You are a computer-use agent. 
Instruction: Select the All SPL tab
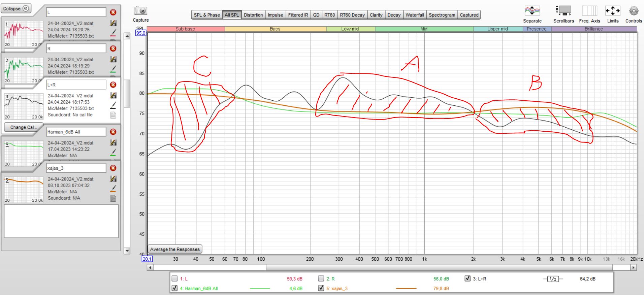coord(232,15)
